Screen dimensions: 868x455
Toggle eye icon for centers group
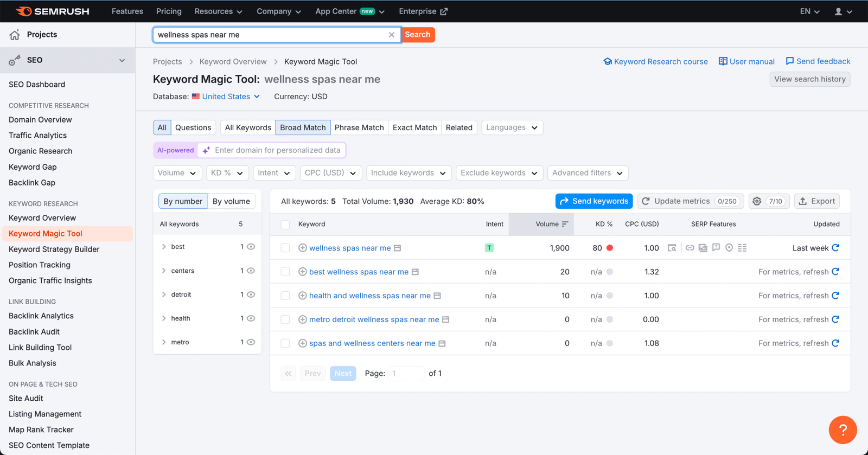coord(251,271)
